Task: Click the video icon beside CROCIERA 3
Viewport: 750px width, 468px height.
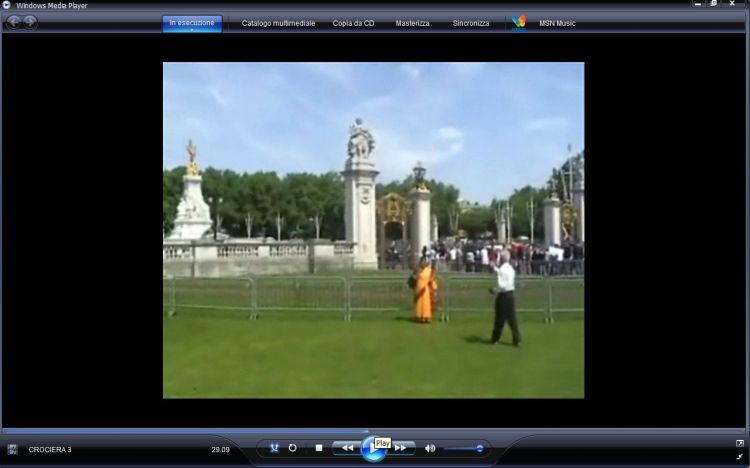Action: pos(12,450)
